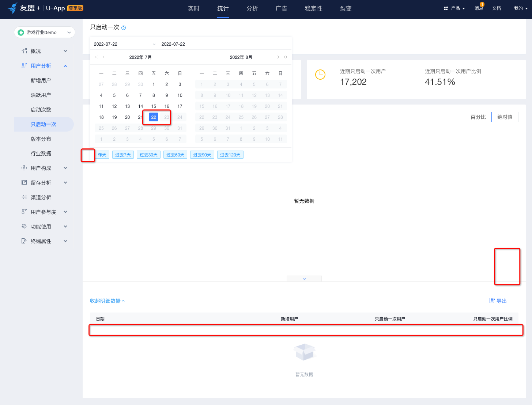This screenshot has height=405, width=532.
Task: Go to next year double arrow
Action: coord(286,57)
